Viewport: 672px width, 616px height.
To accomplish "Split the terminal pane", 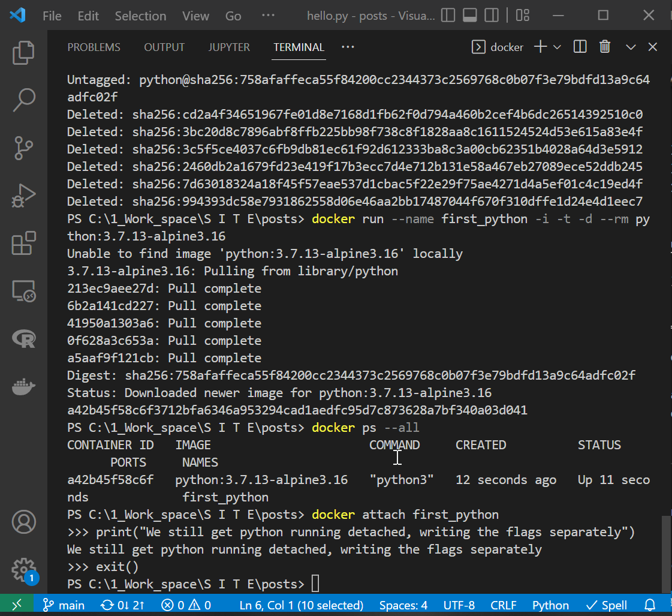I will (580, 46).
